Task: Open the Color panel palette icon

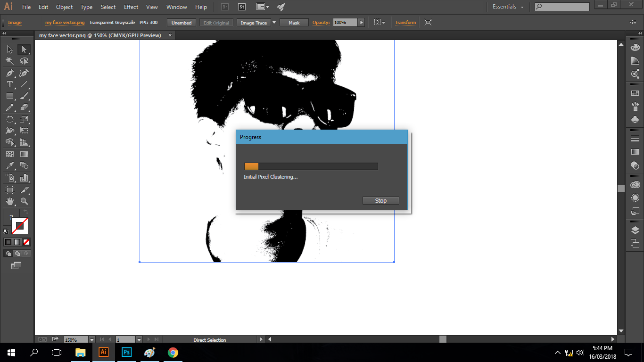Action: (635, 48)
